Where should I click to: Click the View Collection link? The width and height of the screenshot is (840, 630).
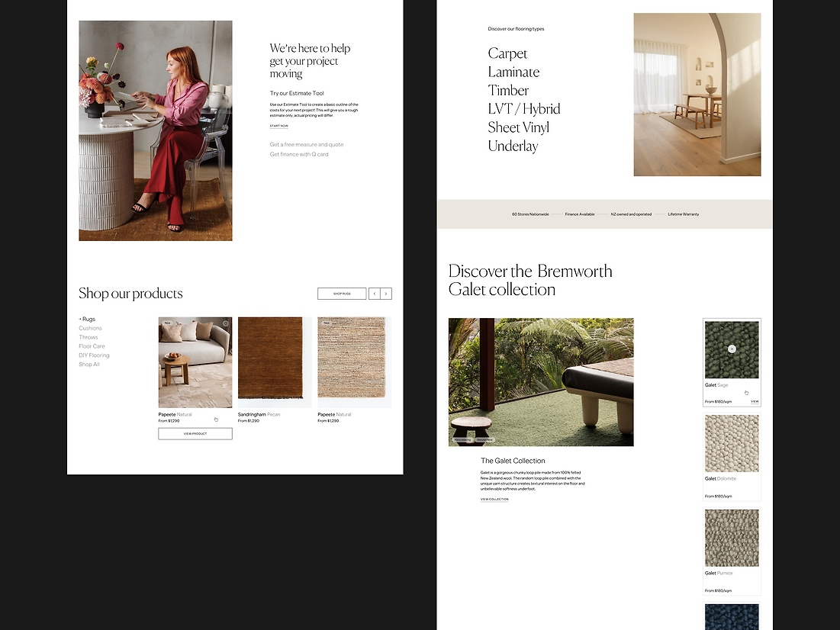tap(494, 500)
